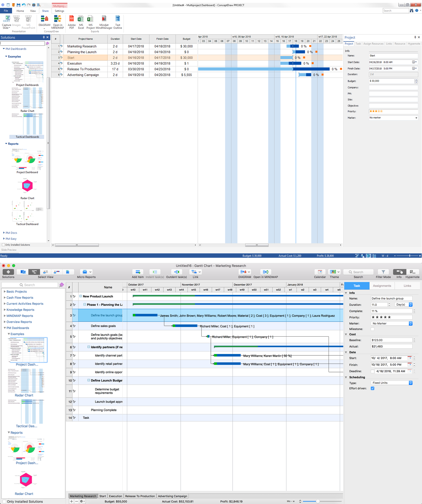Select PM Easy in Windows Solutions panel
This screenshot has width=422, height=504.
pyautogui.click(x=11, y=239)
